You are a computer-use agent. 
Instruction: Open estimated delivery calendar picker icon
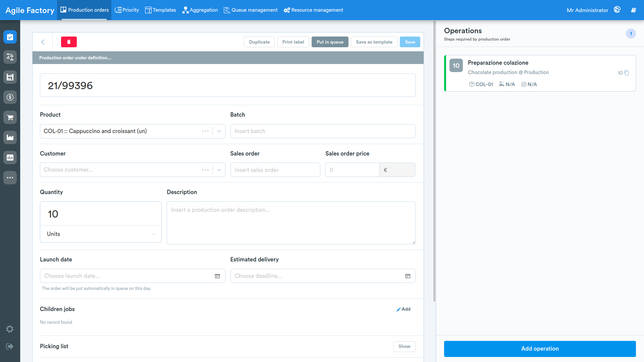click(408, 276)
